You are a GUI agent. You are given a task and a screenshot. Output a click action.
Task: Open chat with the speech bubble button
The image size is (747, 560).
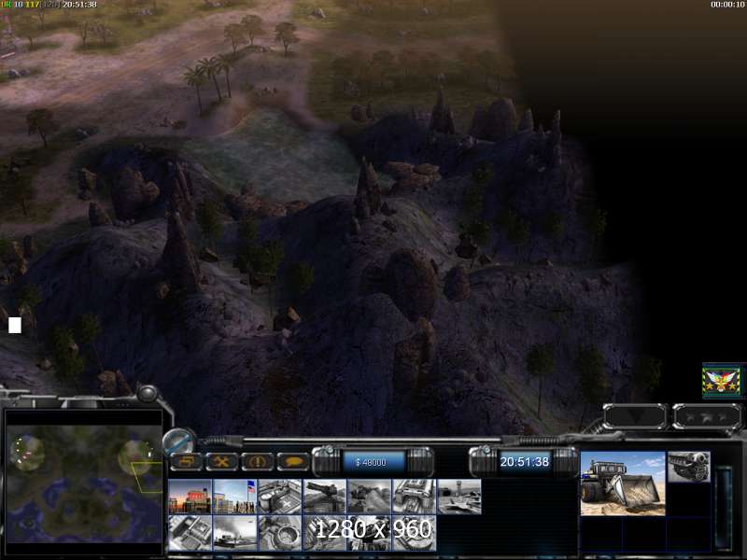[293, 461]
